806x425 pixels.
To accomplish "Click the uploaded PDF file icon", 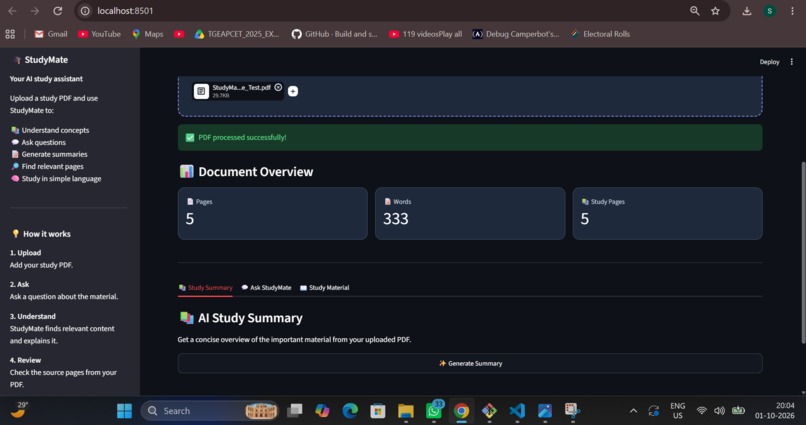I will click(201, 91).
